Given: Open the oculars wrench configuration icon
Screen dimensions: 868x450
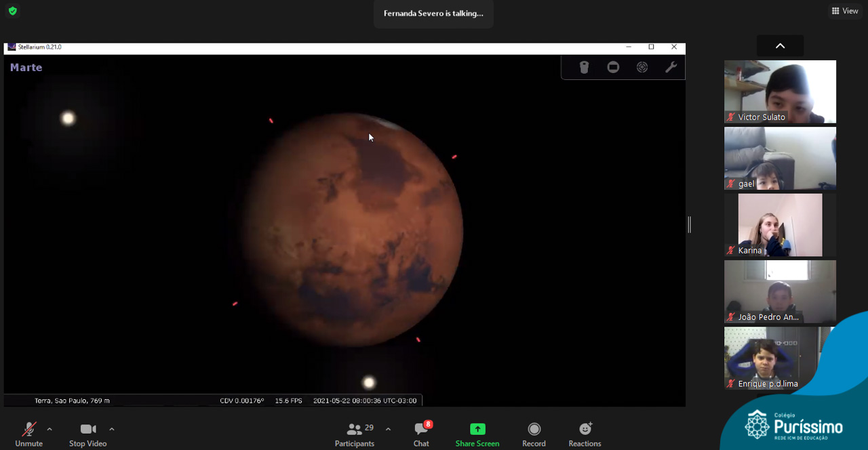Looking at the screenshot, I should click(x=671, y=67).
